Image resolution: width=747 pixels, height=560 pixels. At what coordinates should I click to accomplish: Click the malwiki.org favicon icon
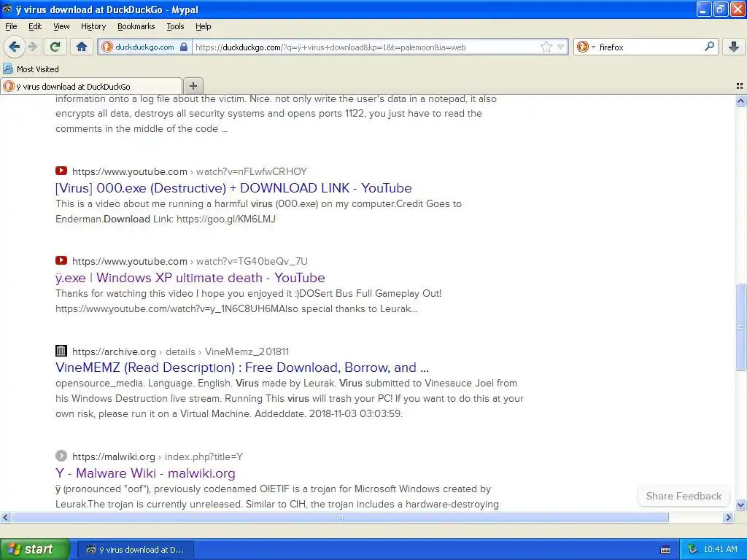point(61,456)
